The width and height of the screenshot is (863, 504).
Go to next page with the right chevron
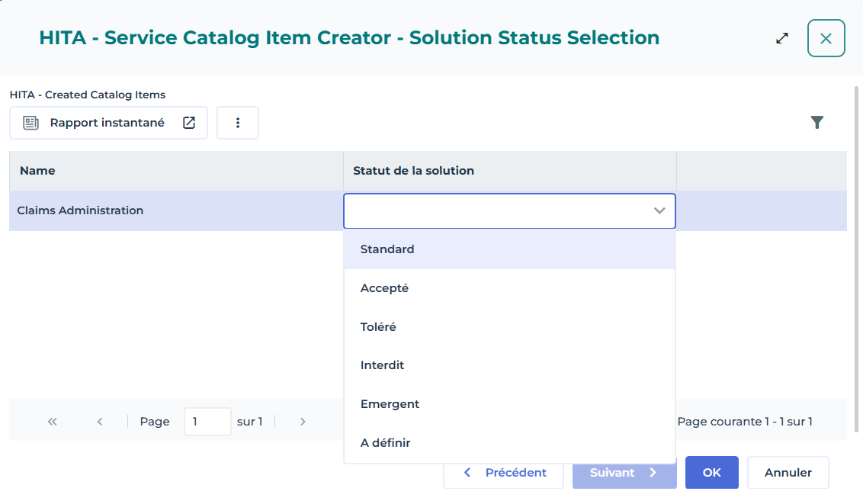(303, 422)
